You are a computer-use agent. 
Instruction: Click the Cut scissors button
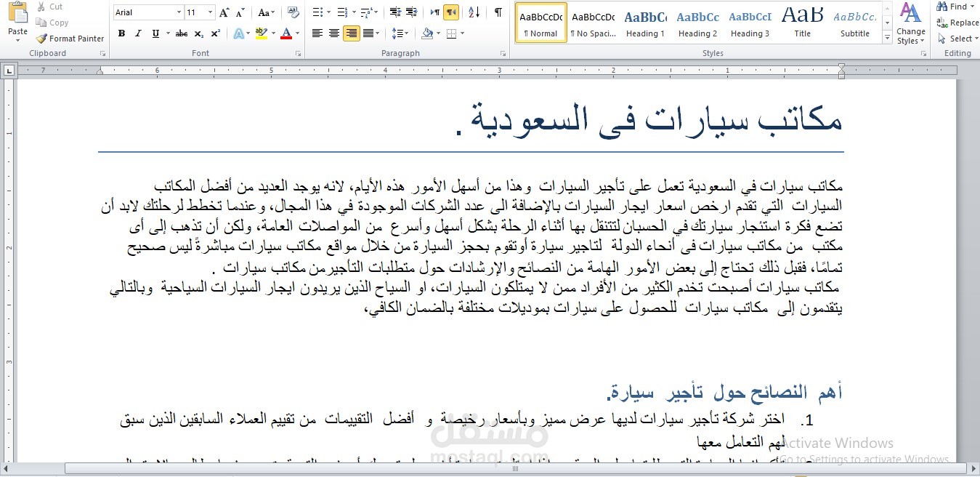point(49,7)
